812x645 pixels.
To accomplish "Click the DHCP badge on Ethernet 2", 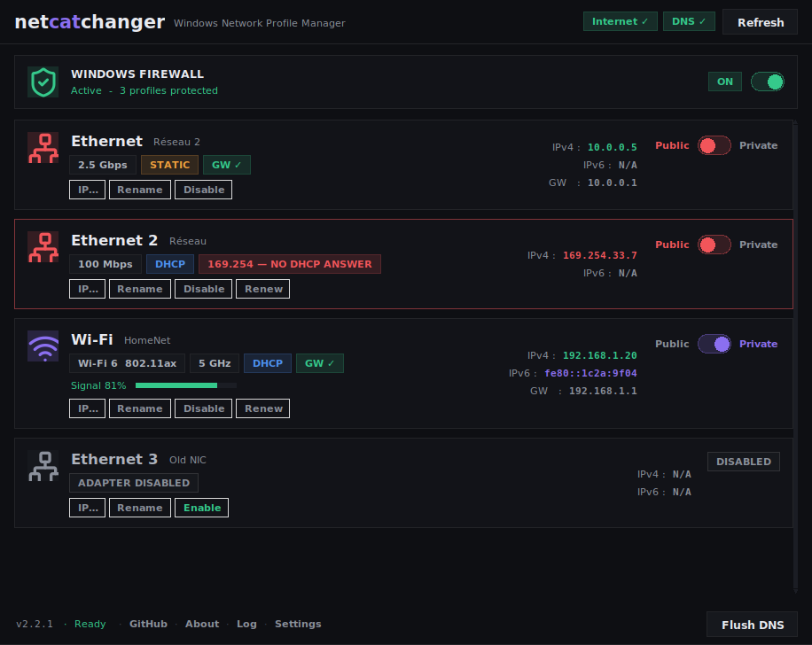I will point(170,264).
